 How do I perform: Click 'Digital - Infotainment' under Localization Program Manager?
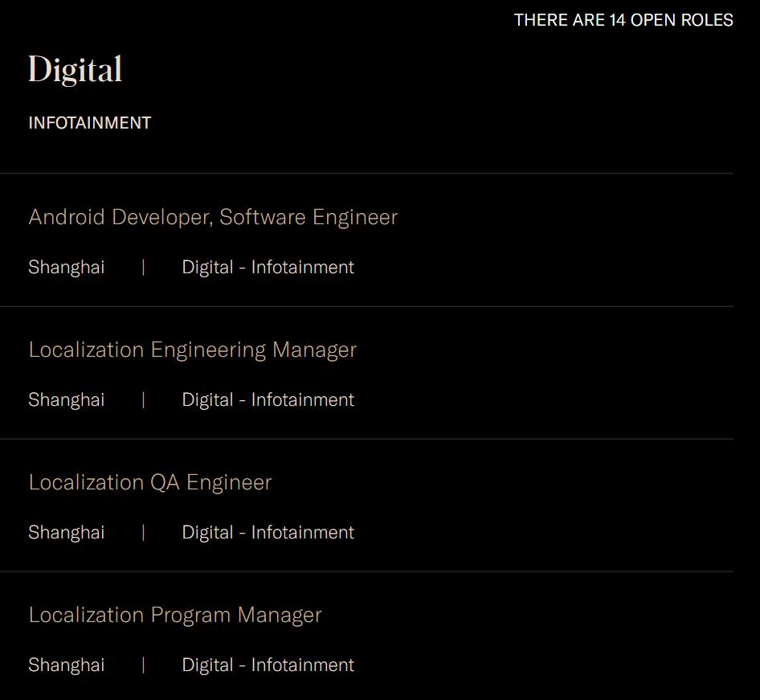(x=268, y=665)
